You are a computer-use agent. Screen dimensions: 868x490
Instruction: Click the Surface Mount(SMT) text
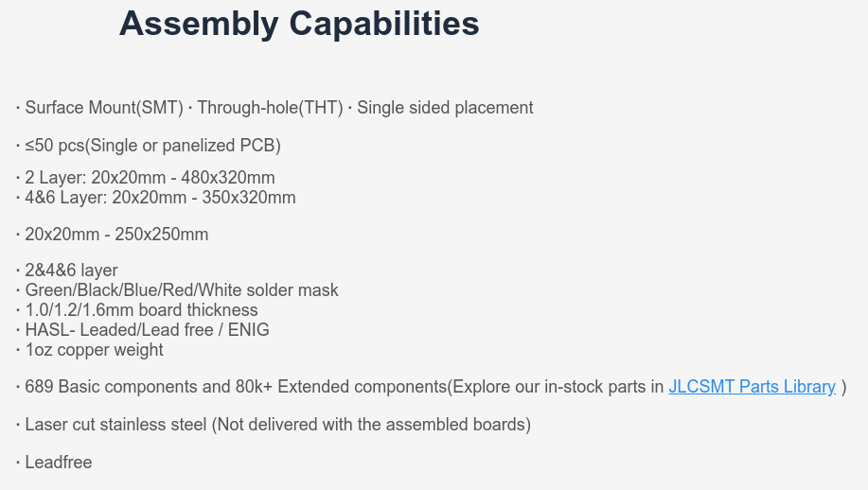click(x=104, y=107)
